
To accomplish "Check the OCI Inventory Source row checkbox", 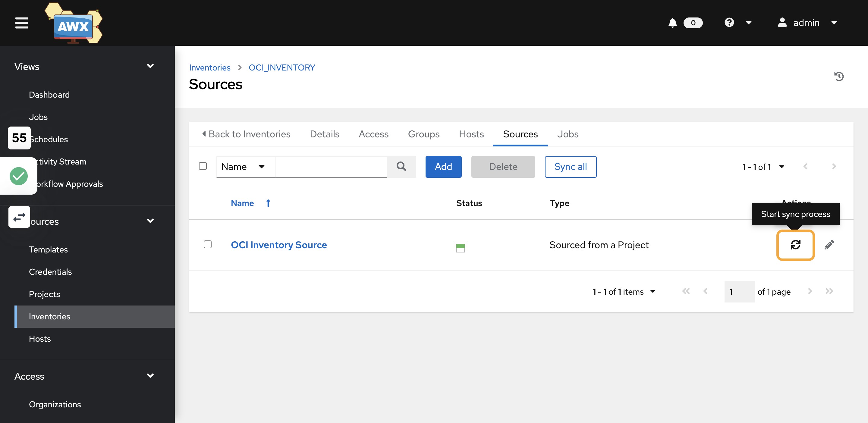I will pos(208,245).
